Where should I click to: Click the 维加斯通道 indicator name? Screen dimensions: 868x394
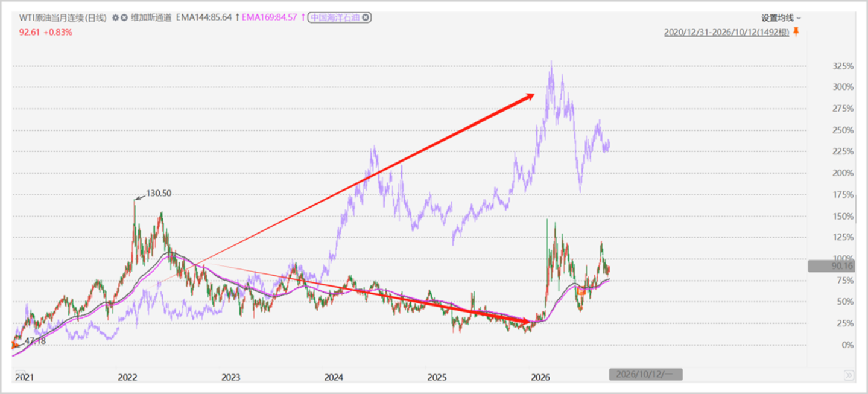click(150, 18)
